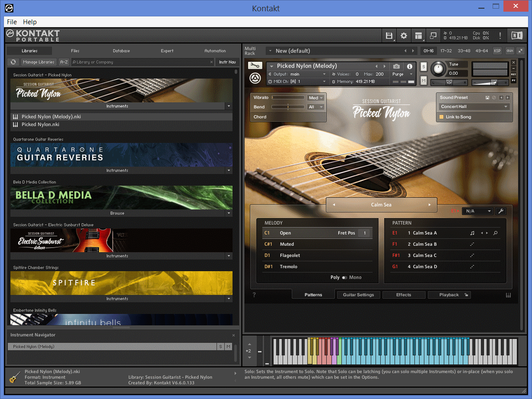This screenshot has height=399, width=532.
Task: Click the KSP multi script button
Action: pos(497,51)
